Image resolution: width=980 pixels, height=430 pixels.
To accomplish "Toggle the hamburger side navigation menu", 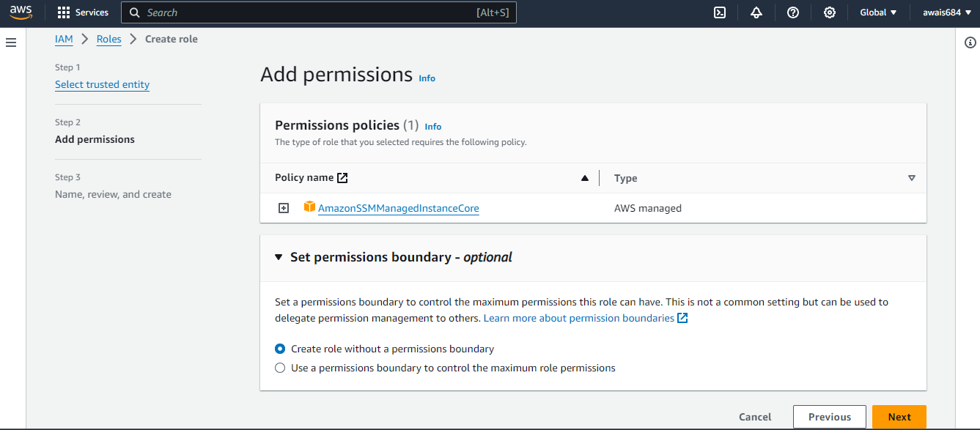I will pyautogui.click(x=11, y=43).
